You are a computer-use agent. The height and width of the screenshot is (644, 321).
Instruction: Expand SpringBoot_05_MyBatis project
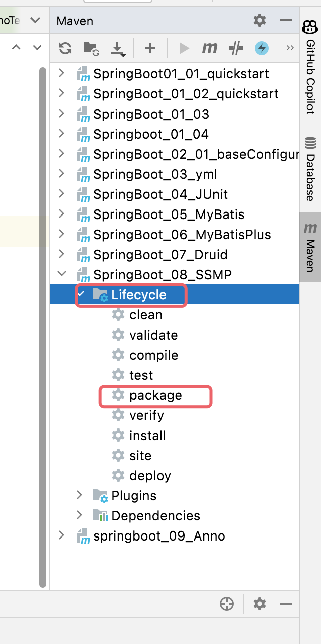point(61,214)
